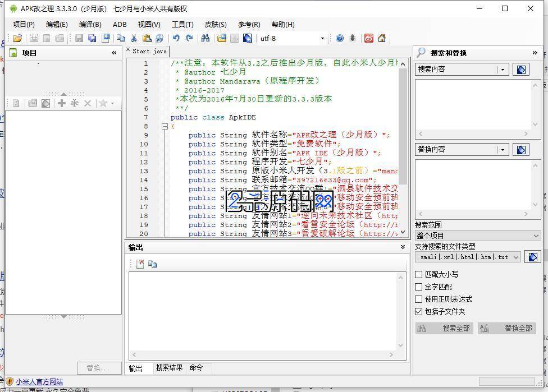Click the house home icon

coord(382,38)
